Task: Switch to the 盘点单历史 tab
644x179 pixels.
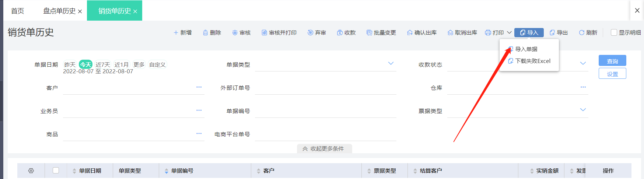Action: point(59,11)
